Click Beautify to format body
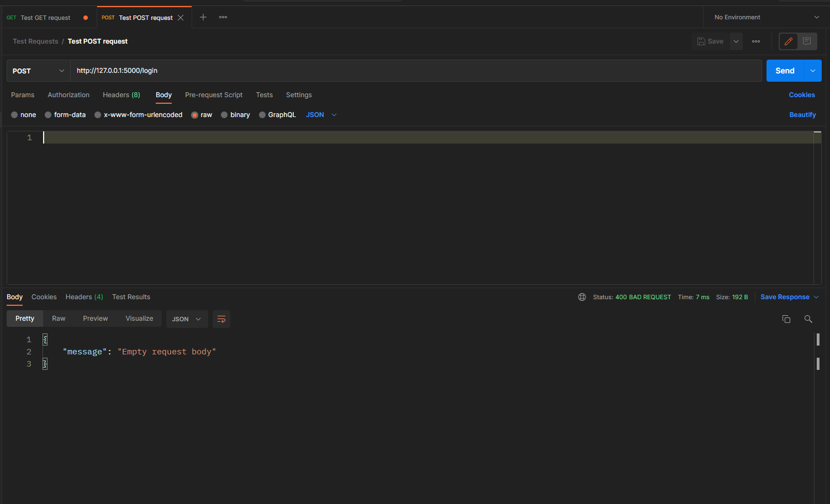This screenshot has width=830, height=504. coord(802,115)
